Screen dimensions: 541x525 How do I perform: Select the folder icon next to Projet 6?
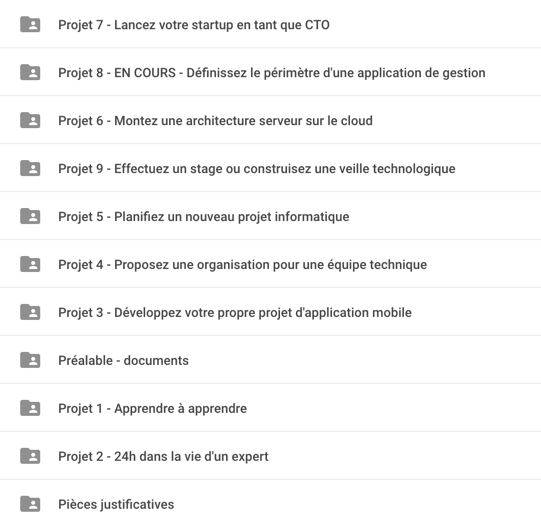point(30,120)
